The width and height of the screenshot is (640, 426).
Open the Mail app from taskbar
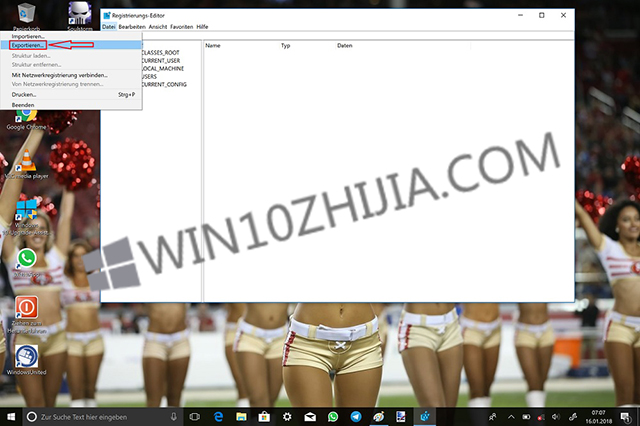pyautogui.click(x=310, y=417)
